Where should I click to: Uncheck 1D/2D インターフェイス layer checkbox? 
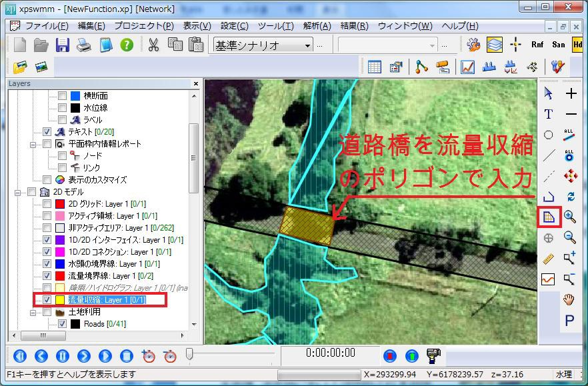(x=47, y=240)
